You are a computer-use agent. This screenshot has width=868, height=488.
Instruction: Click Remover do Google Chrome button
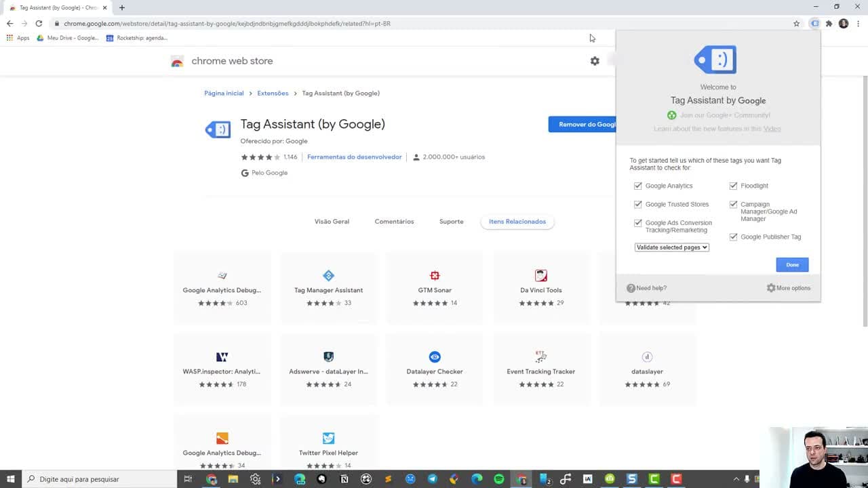[x=583, y=124]
